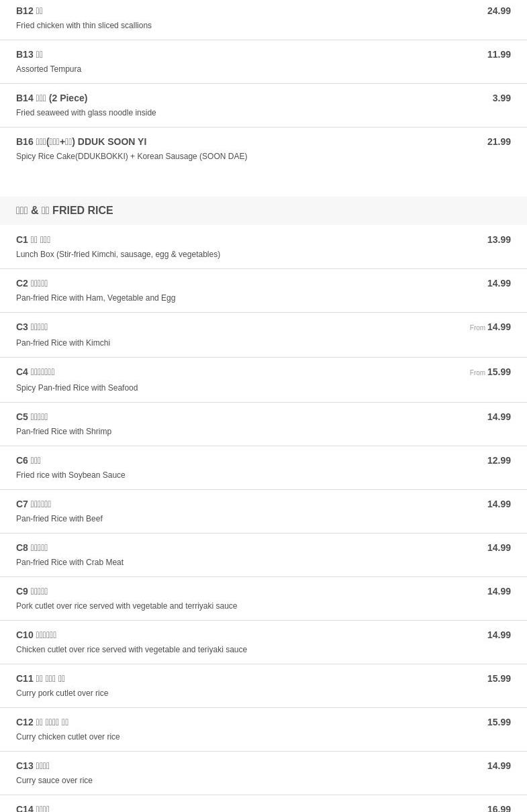
Task: Choose C12 Curry chicken cutlet over rice
Action: [x=263, y=729]
